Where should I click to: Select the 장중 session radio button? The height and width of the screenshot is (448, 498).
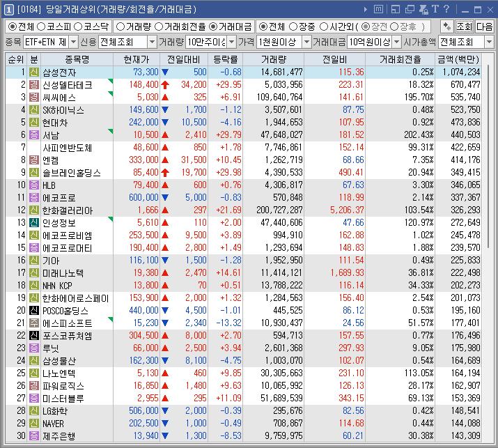pyautogui.click(x=293, y=26)
